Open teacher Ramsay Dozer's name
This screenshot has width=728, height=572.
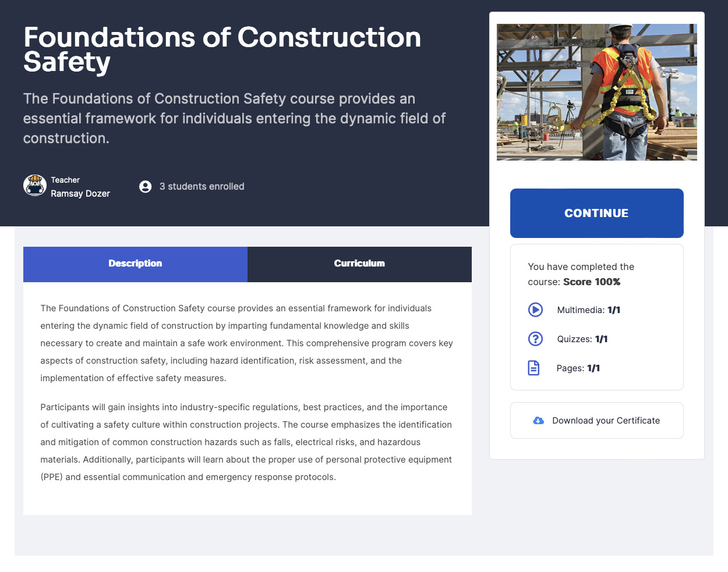pos(80,194)
